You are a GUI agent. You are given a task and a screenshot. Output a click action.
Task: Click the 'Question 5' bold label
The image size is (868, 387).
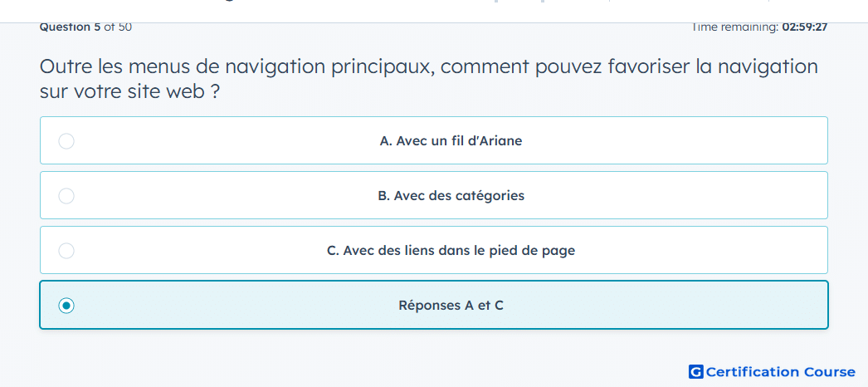(70, 27)
